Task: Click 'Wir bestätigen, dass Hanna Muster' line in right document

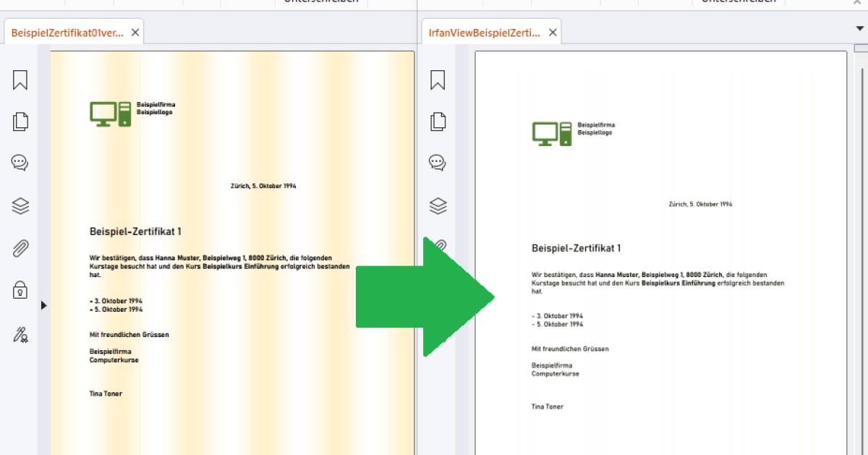Action: [x=650, y=275]
